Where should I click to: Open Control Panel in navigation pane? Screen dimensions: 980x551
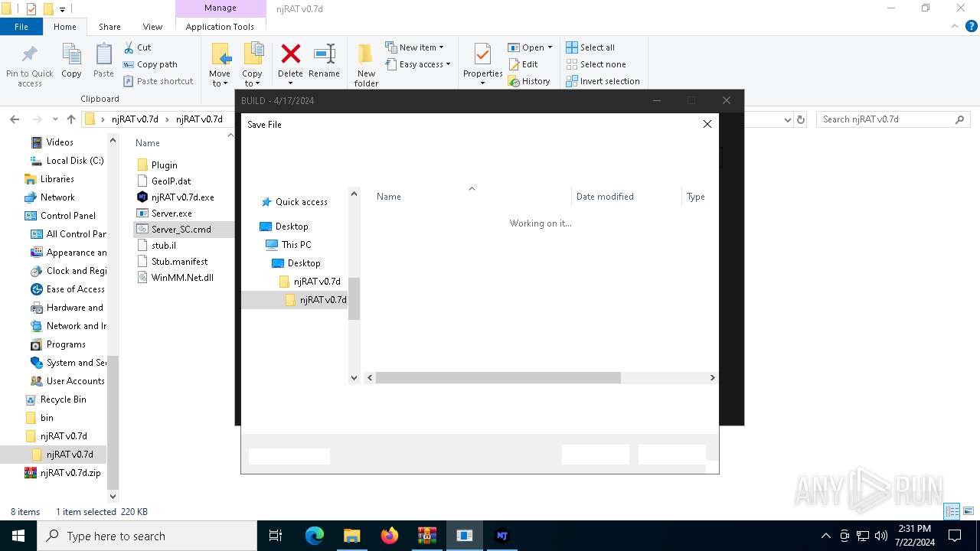pos(68,216)
